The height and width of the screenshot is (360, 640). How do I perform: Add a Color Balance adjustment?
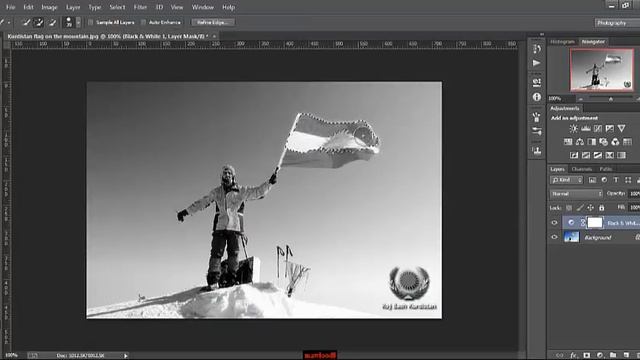point(580,142)
